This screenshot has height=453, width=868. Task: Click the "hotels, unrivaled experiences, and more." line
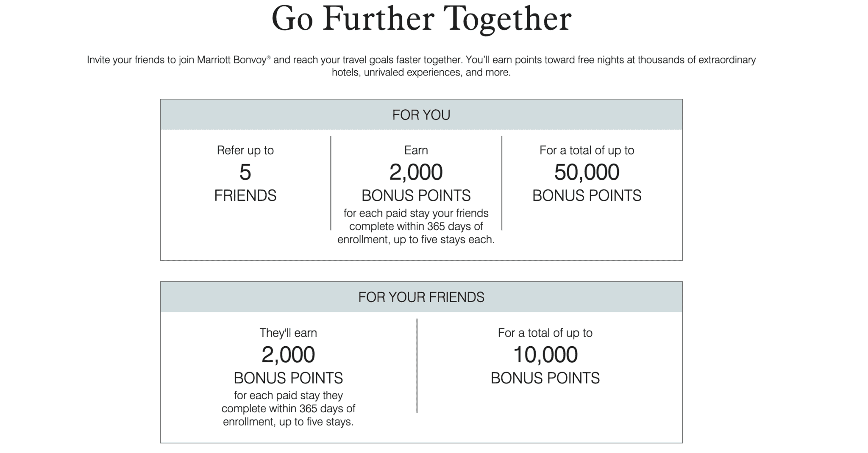pyautogui.click(x=421, y=72)
